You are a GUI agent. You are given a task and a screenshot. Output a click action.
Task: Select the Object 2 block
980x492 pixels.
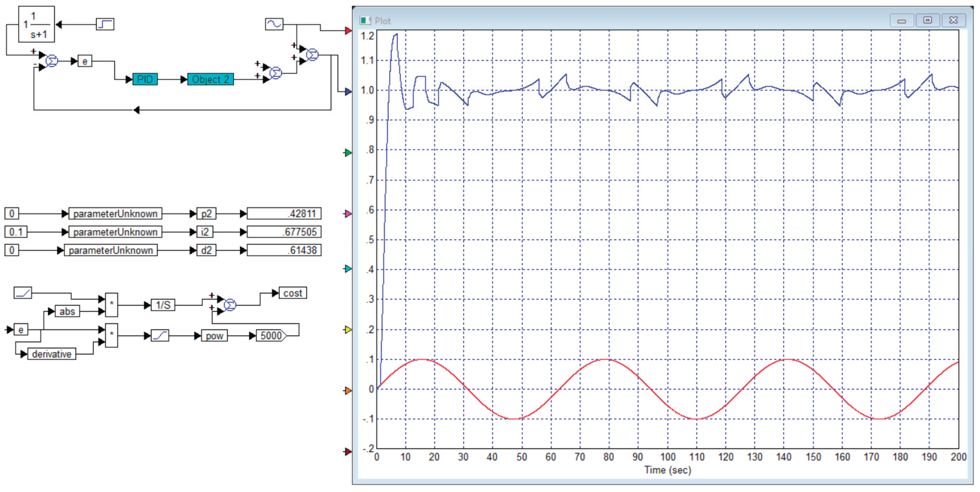(211, 79)
